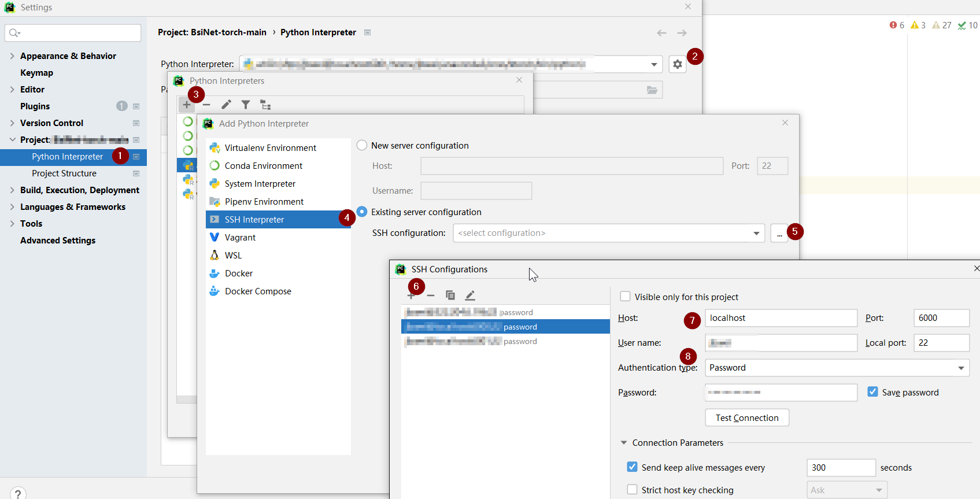
Task: Close the Add Python Interpreter dialog
Action: coord(785,123)
